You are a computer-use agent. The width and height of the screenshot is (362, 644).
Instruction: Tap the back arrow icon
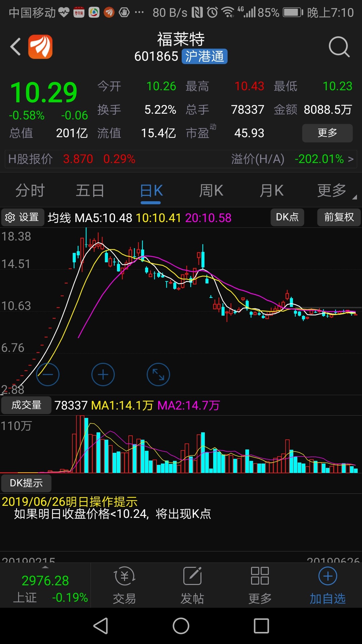(16, 47)
